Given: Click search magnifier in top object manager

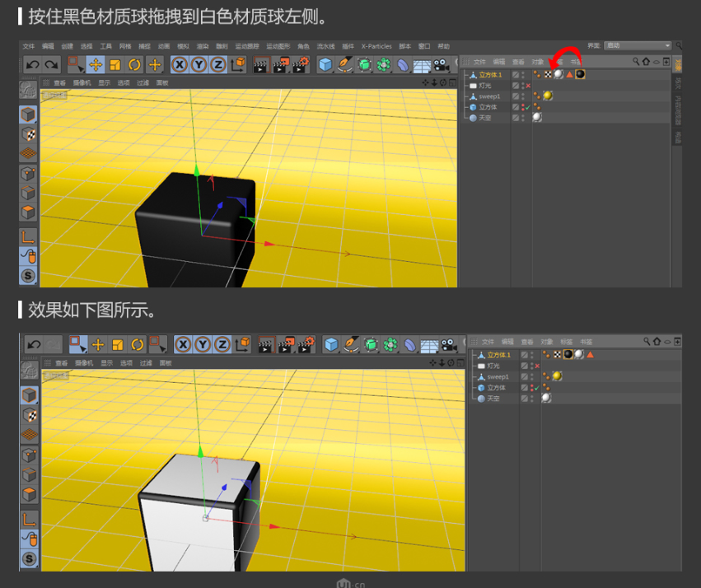Looking at the screenshot, I should (636, 62).
